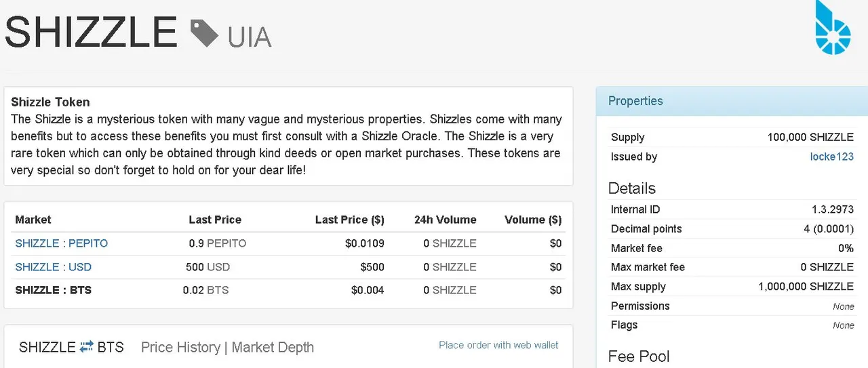The image size is (868, 368).
Task: Click the Last Price ($) column header
Action: click(x=350, y=220)
